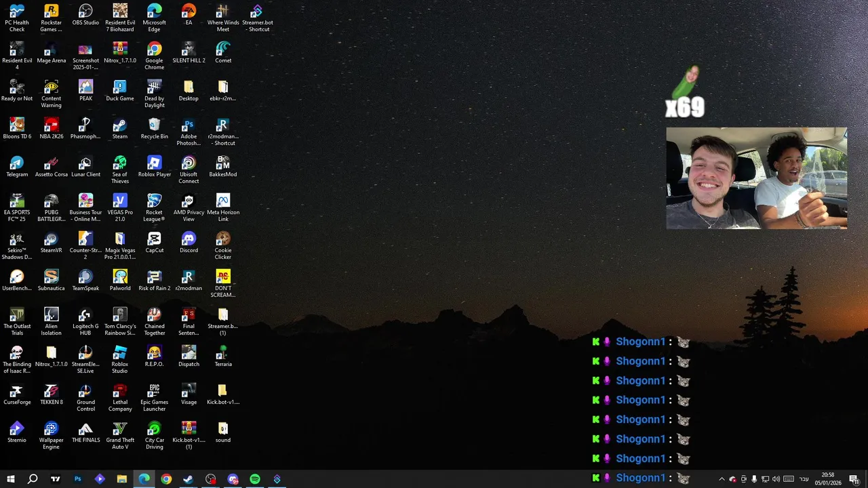Screen dimensions: 868x488
Task: Open clock showing 20:58
Action: coord(828,479)
